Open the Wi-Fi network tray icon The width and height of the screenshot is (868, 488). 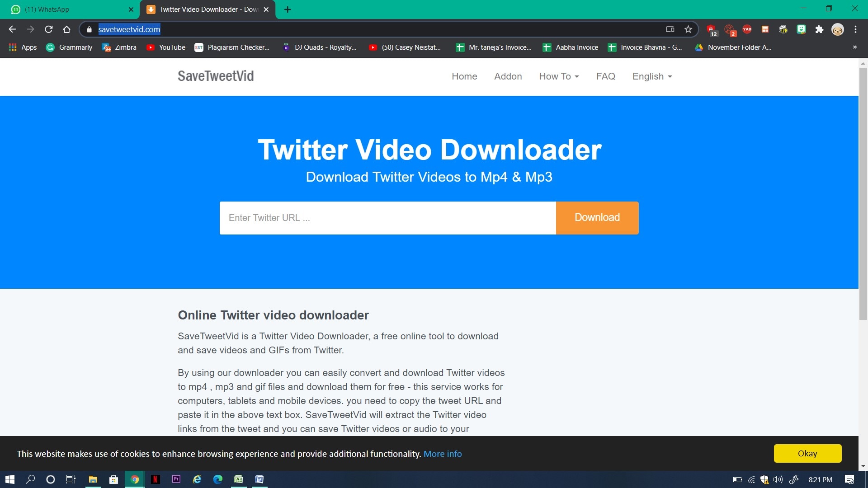tap(751, 479)
